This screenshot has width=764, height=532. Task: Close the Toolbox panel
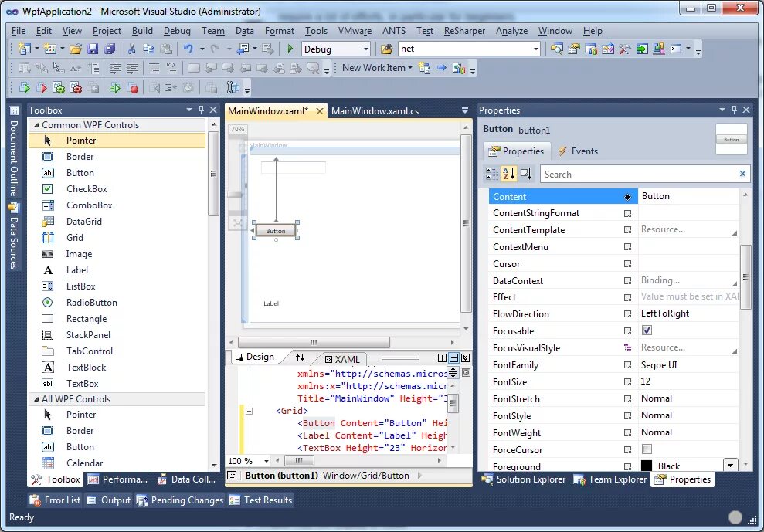pyautogui.click(x=213, y=110)
